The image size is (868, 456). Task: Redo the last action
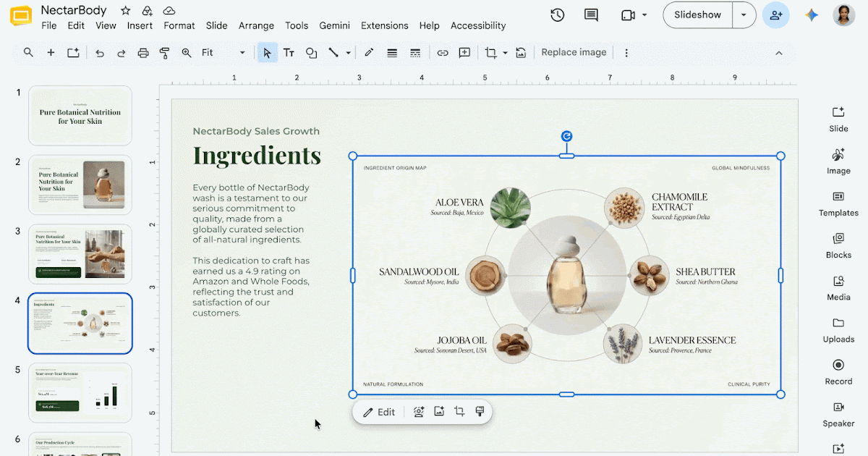(x=122, y=53)
